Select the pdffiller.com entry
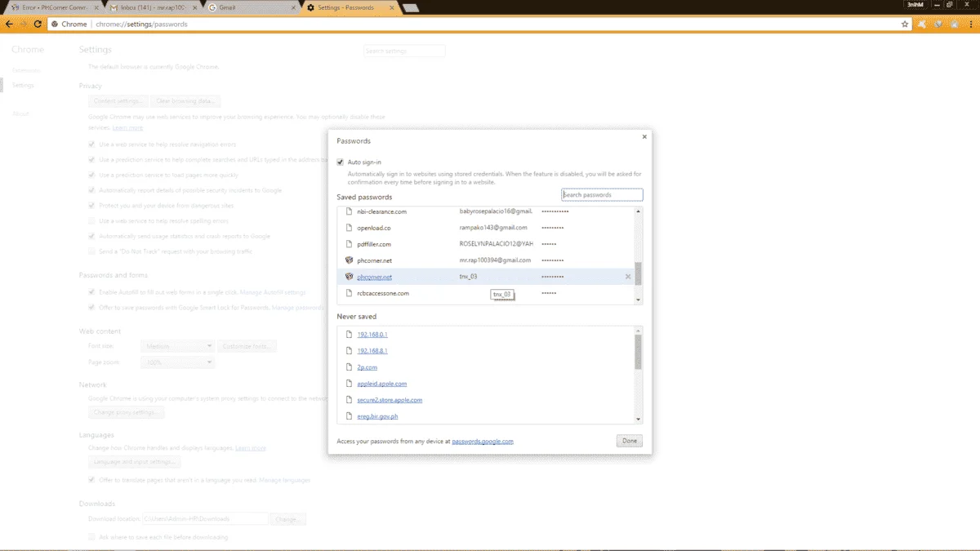This screenshot has height=551, width=980. tap(486, 244)
